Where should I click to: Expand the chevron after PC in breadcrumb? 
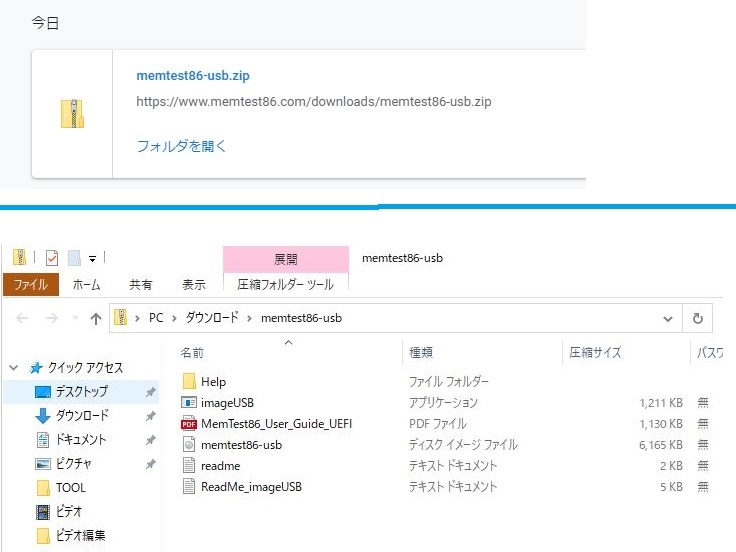tap(174, 318)
